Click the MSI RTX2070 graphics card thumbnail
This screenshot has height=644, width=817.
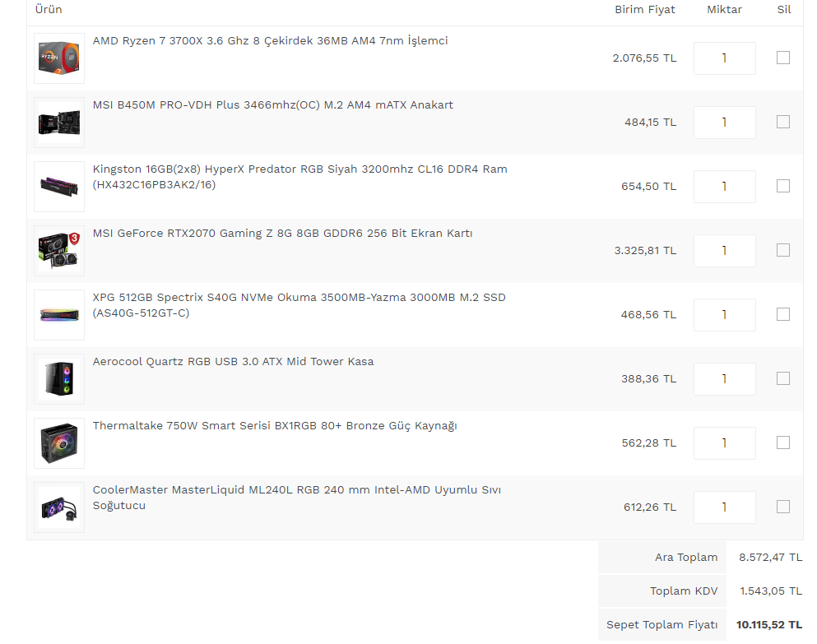[59, 251]
